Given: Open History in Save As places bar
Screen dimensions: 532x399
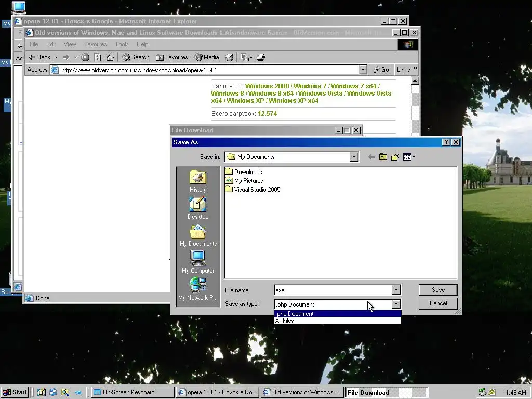Looking at the screenshot, I should pos(198,181).
